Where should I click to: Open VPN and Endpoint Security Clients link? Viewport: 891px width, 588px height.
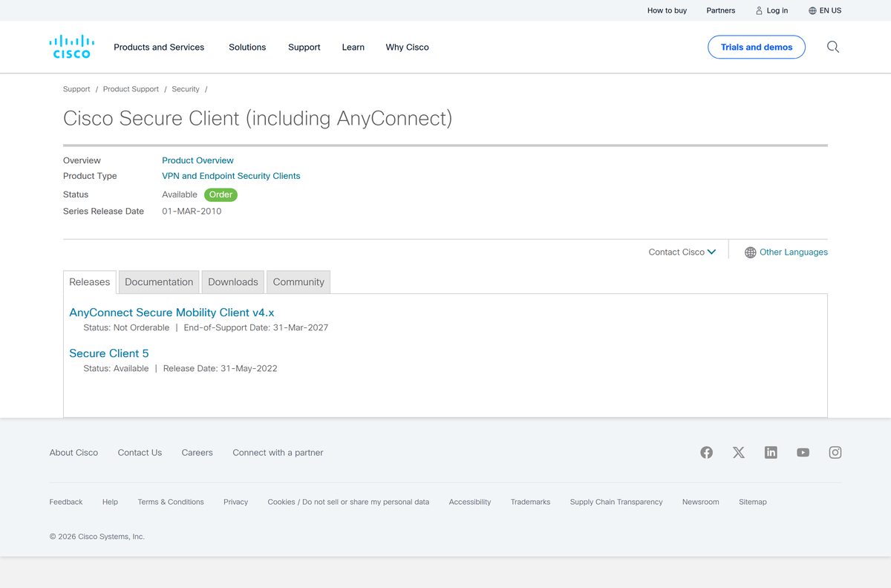[x=231, y=176]
